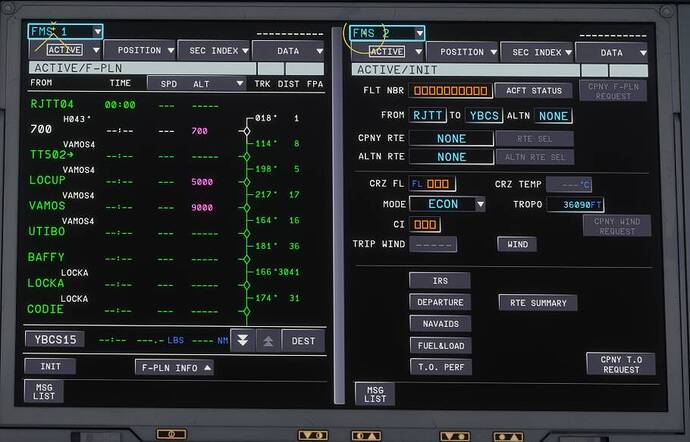Click the waypoint marker on BAFFY track line
This screenshot has width=690, height=442.
coord(247,259)
